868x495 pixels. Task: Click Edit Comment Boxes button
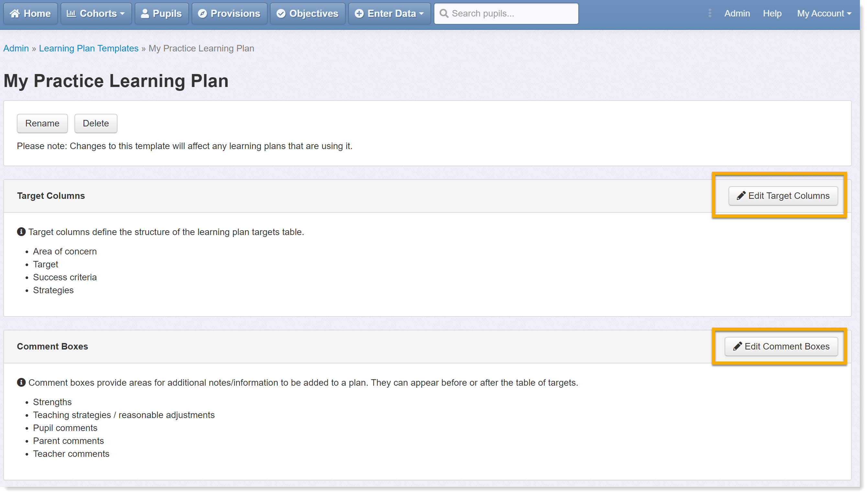pos(781,346)
